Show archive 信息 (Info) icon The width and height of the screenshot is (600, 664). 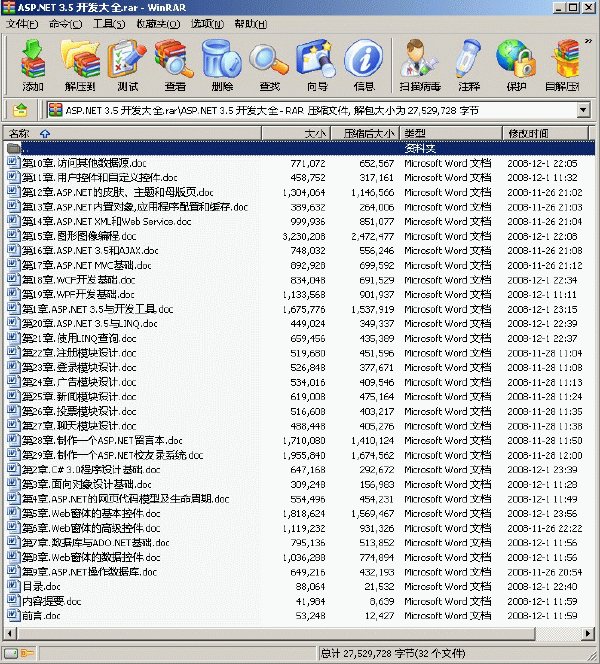pyautogui.click(x=364, y=65)
